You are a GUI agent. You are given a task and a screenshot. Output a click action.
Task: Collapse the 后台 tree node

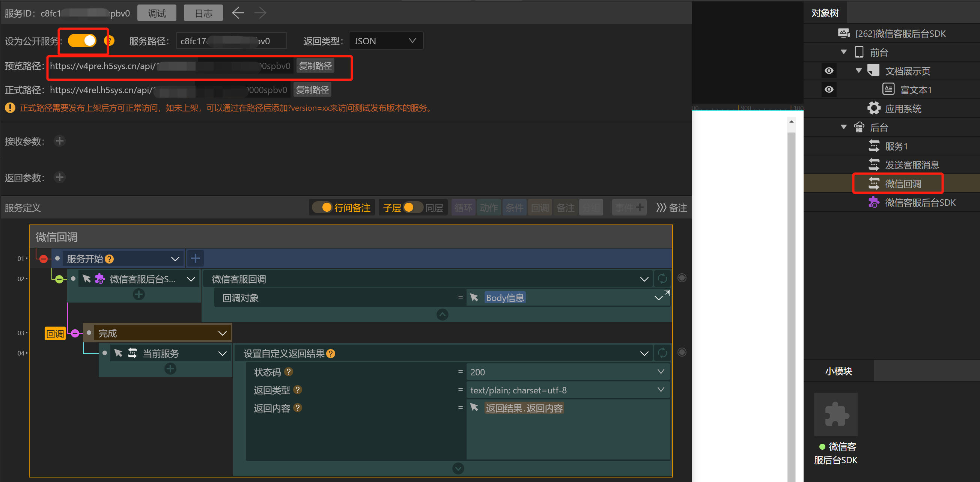coord(843,127)
